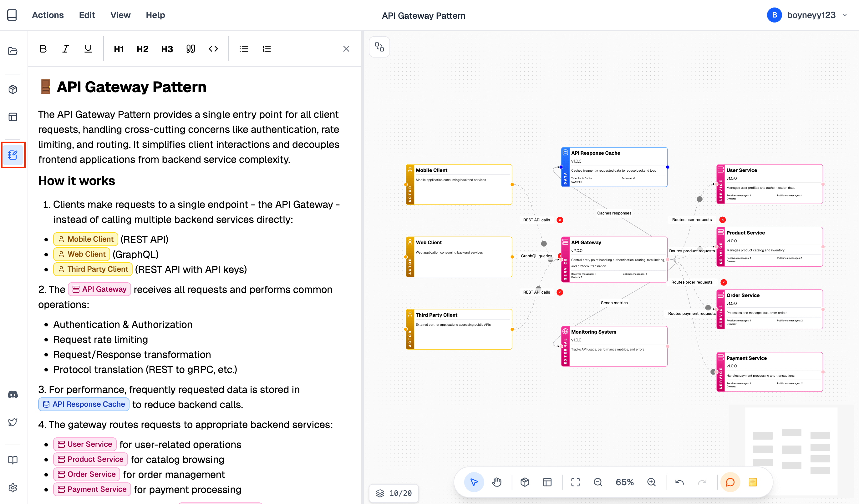Undo the last canvas change
The height and width of the screenshot is (504, 859).
click(679, 482)
